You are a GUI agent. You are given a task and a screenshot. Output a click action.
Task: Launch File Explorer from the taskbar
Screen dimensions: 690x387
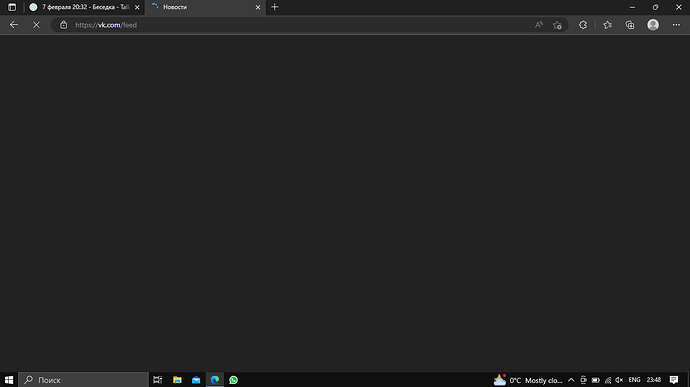tap(177, 380)
